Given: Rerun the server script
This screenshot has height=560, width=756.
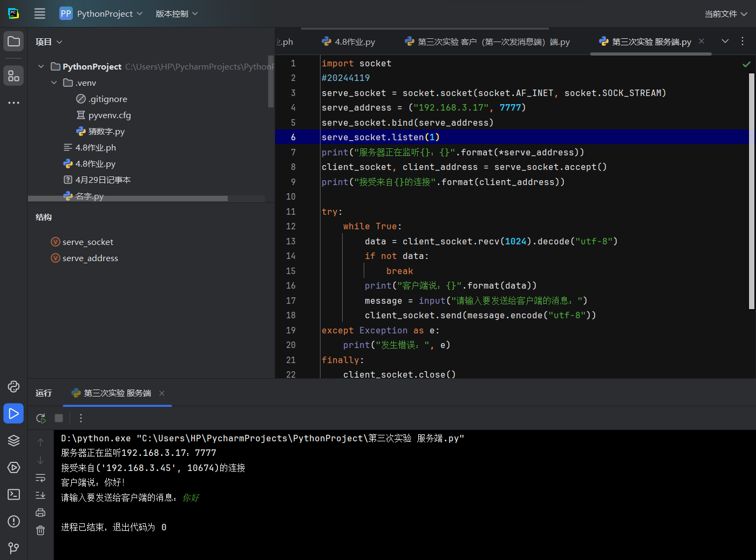Looking at the screenshot, I should click(x=41, y=418).
